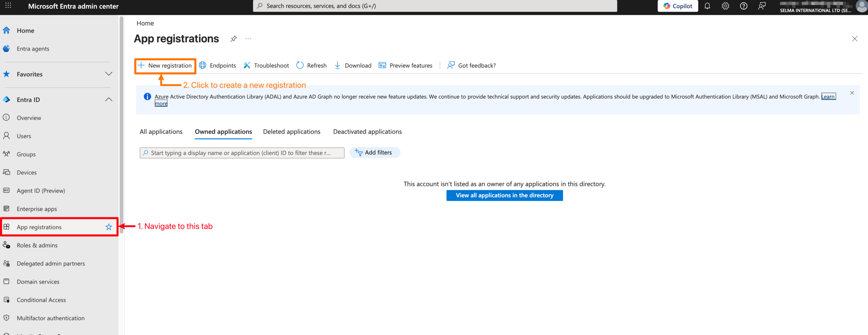Open Endpoints from the toolbar
This screenshot has height=335, width=868.
(218, 65)
